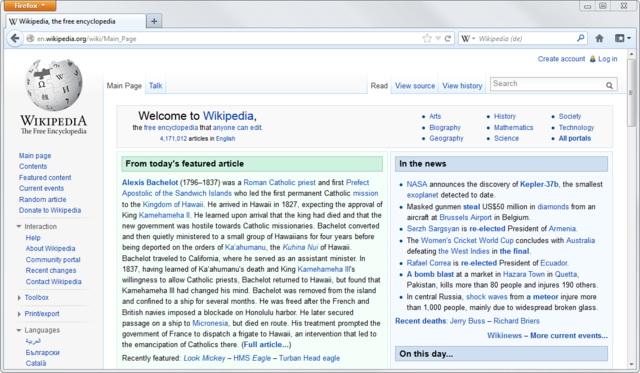Open the View history tab

[462, 86]
